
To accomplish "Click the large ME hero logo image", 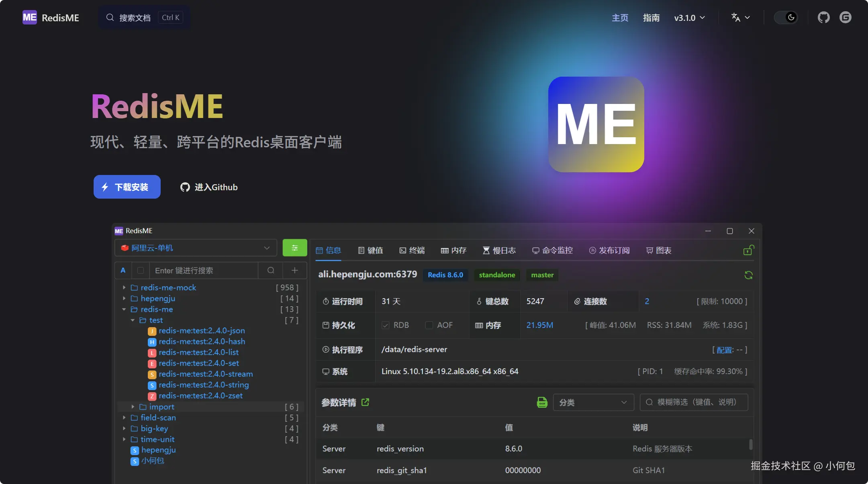I will coord(596,124).
